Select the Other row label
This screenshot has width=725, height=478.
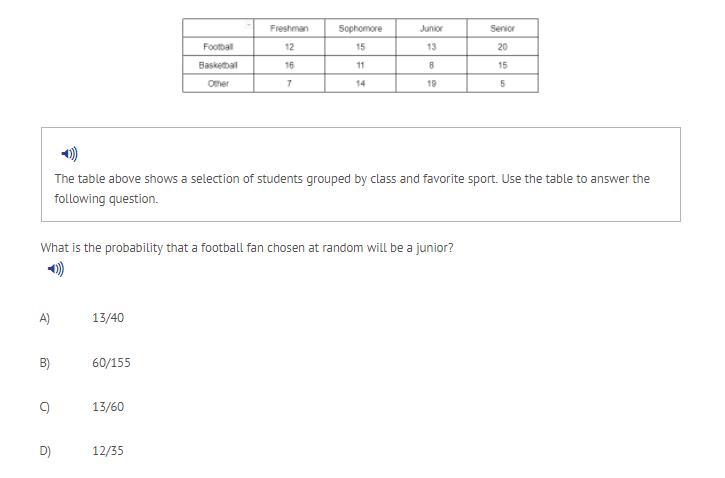(x=218, y=84)
